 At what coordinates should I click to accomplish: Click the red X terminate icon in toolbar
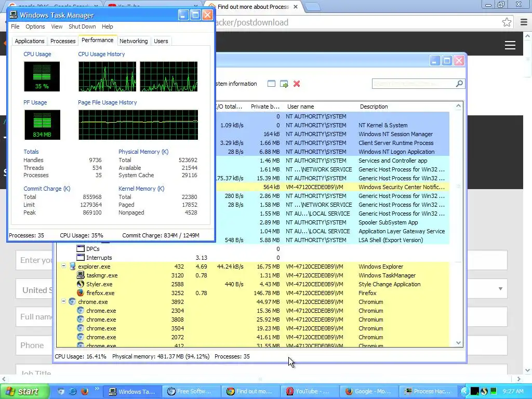coord(297,84)
